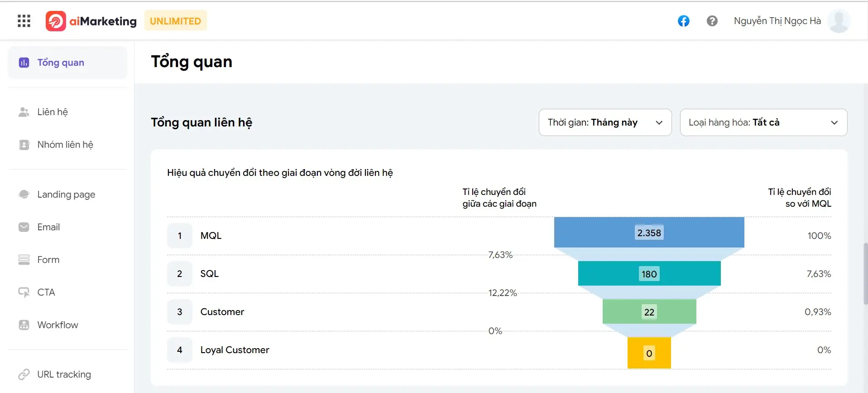Select the Landing page sidebar icon
The height and width of the screenshot is (393, 868).
[x=24, y=194]
